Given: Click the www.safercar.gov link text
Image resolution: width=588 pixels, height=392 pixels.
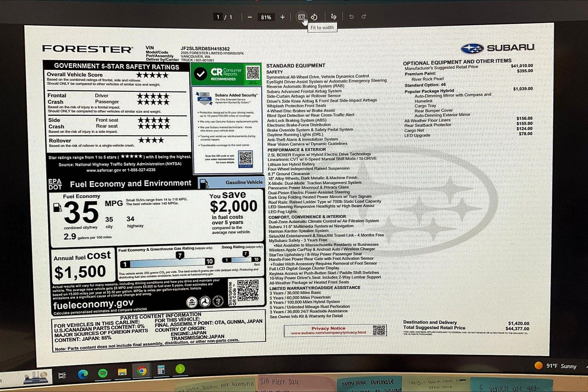Looking at the screenshot, I should coord(104,170).
